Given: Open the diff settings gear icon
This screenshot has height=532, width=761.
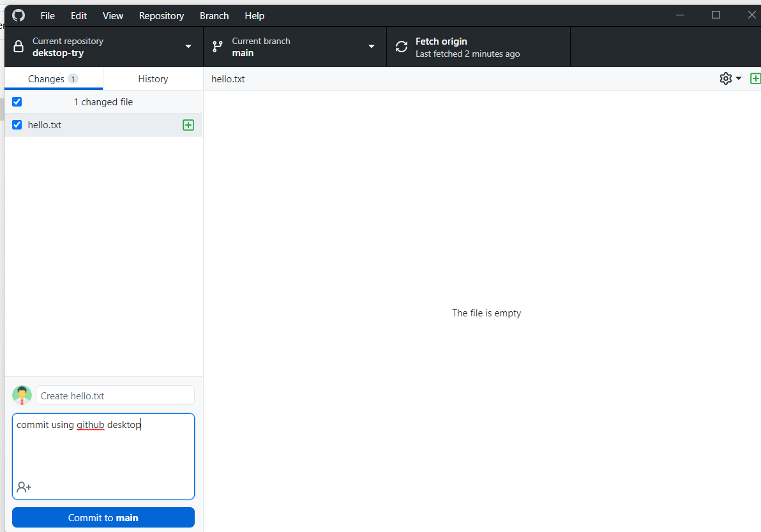Looking at the screenshot, I should (725, 78).
